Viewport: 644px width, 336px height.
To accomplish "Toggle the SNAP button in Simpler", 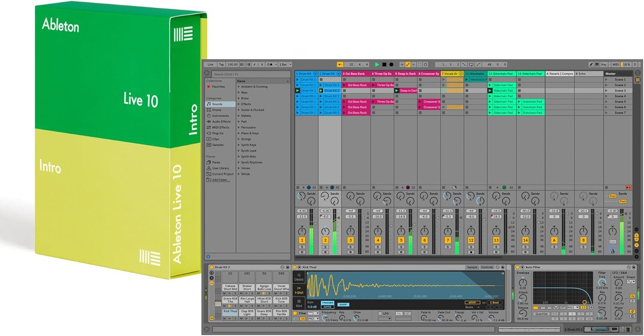I will 343,305.
